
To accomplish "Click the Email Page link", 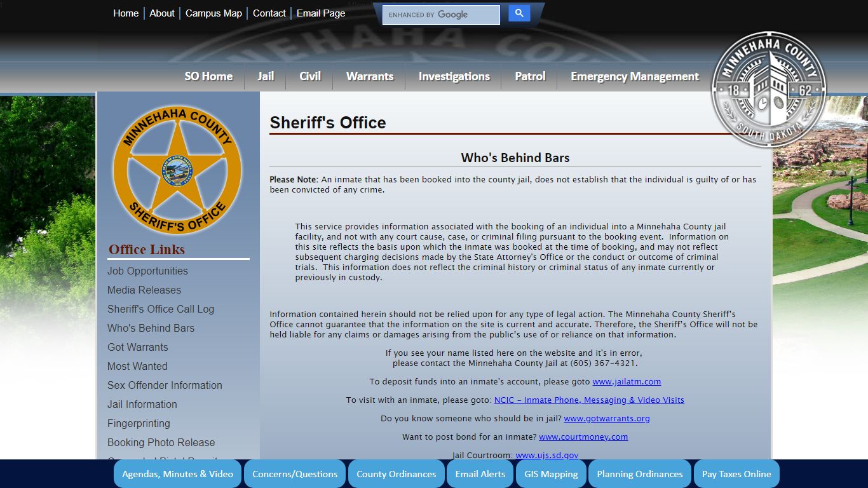I will click(321, 13).
